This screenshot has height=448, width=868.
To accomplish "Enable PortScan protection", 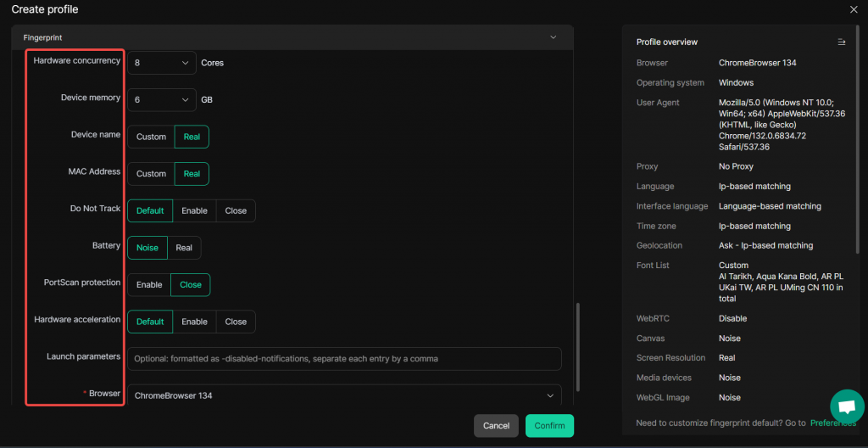I will coord(149,284).
